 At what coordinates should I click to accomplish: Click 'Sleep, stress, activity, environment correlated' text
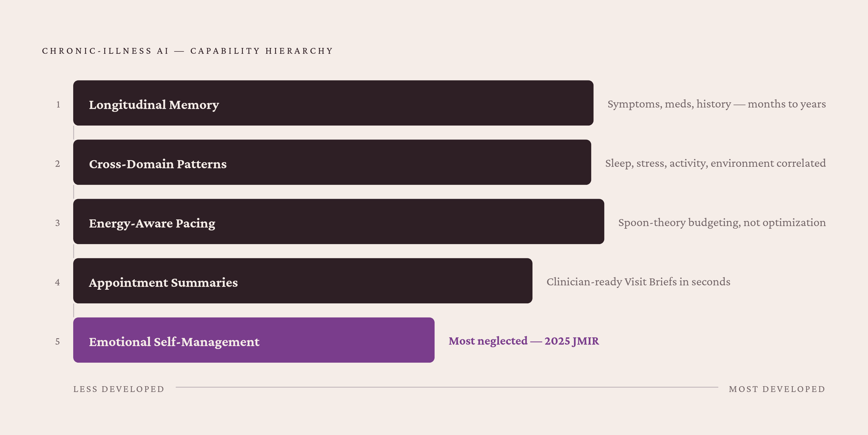[715, 163]
